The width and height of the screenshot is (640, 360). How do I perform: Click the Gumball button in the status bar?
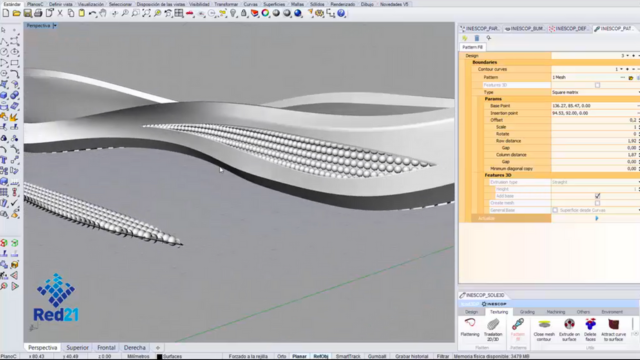click(377, 356)
